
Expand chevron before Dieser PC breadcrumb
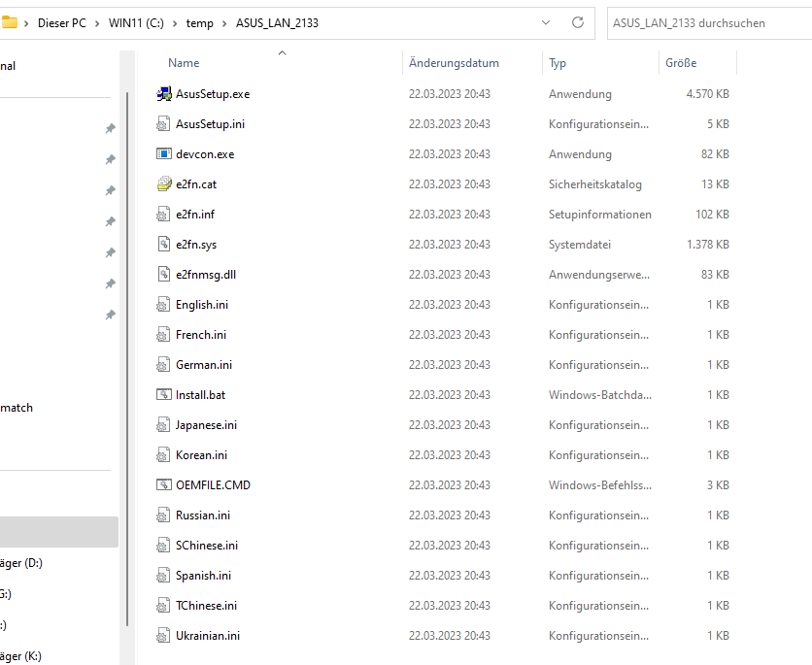[26, 23]
